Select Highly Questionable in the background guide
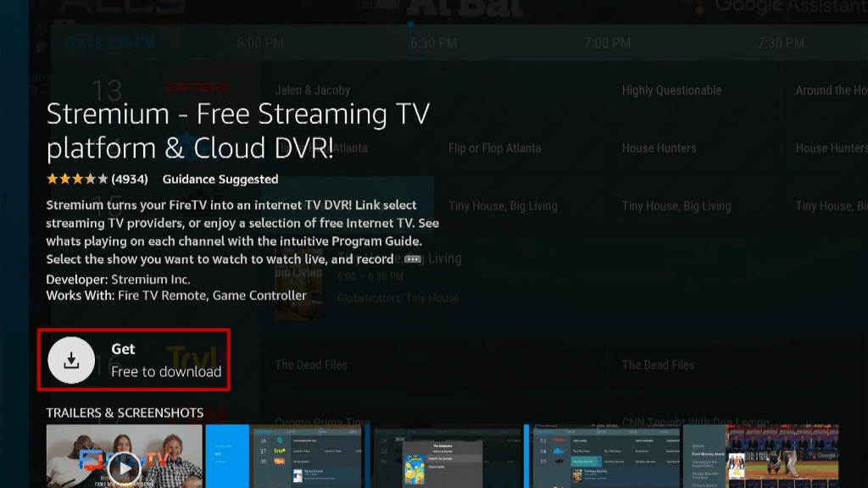This screenshot has height=488, width=868. click(x=671, y=90)
